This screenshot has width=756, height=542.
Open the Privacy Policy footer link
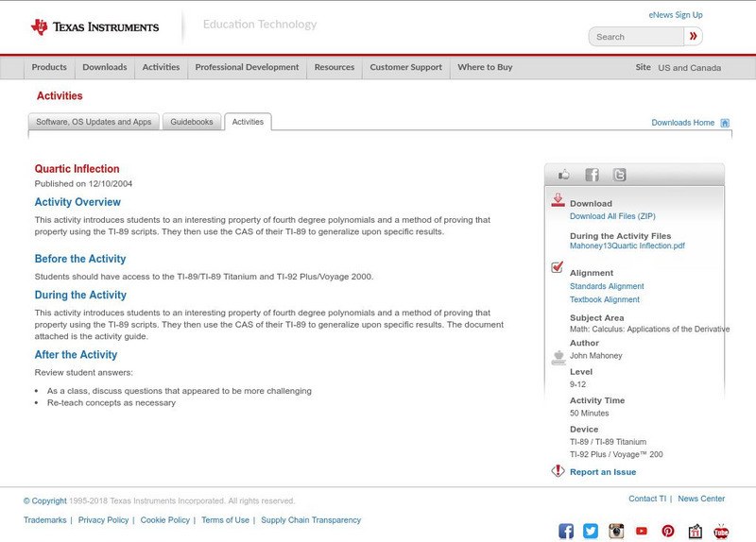tap(103, 520)
